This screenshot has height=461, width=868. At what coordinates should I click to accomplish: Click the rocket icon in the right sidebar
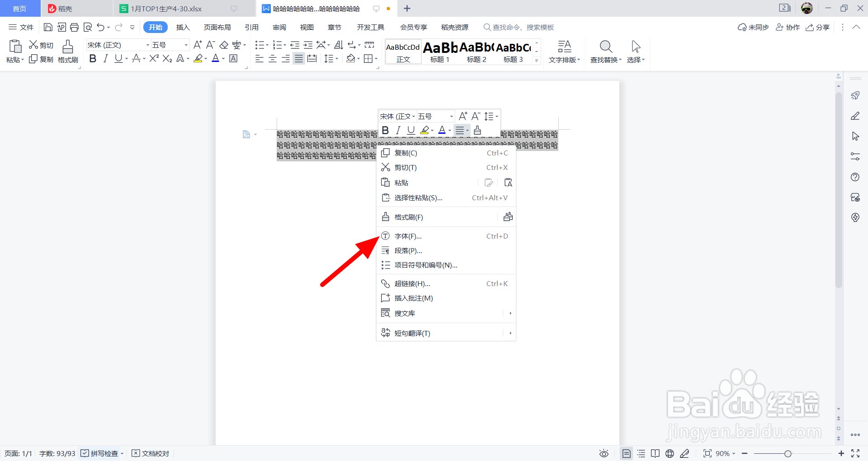click(855, 95)
